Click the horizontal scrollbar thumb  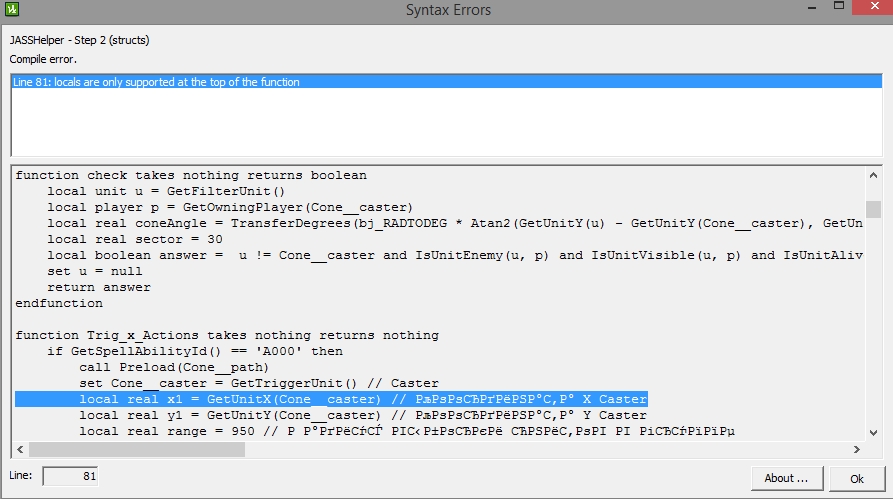136,449
